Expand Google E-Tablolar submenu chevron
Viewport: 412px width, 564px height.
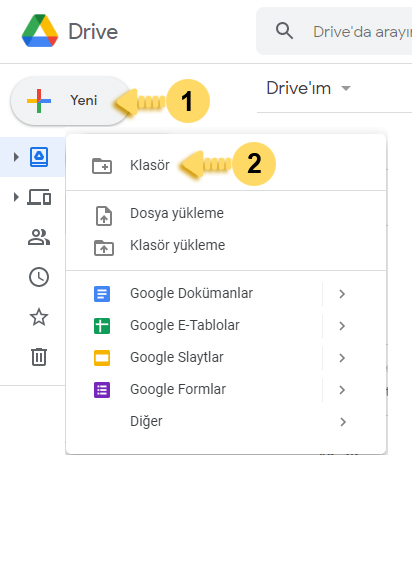pos(342,326)
